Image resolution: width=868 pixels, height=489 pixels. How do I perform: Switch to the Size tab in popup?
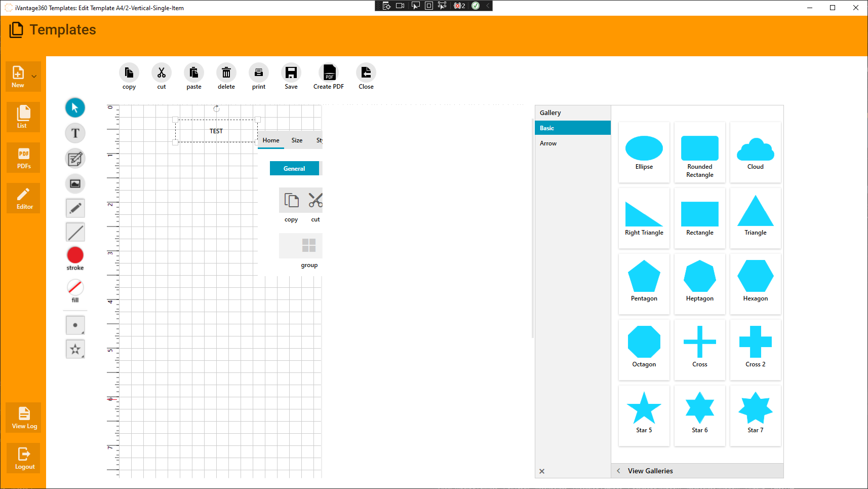297,140
